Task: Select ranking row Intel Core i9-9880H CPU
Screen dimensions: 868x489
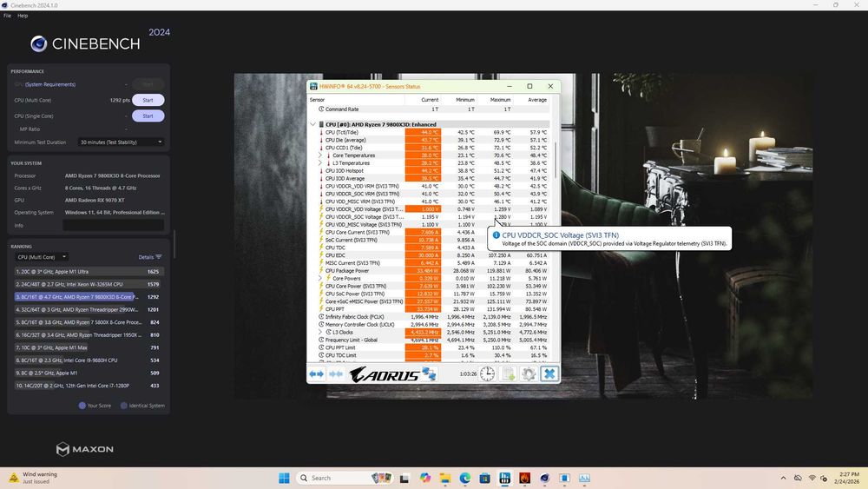Action: tap(88, 360)
